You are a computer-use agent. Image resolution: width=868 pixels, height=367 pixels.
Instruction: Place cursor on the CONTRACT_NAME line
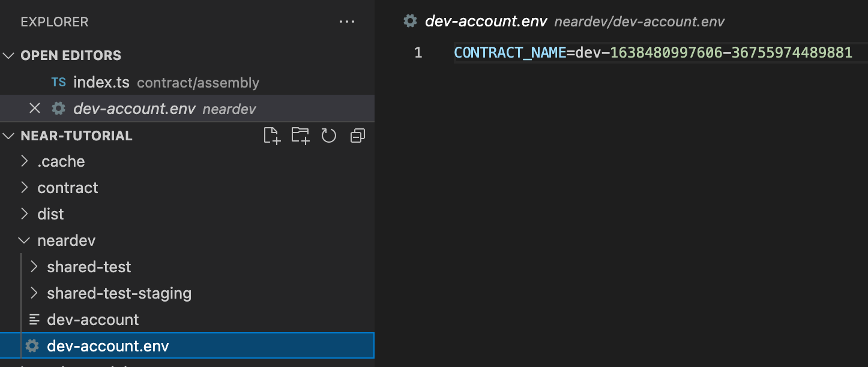(x=660, y=52)
